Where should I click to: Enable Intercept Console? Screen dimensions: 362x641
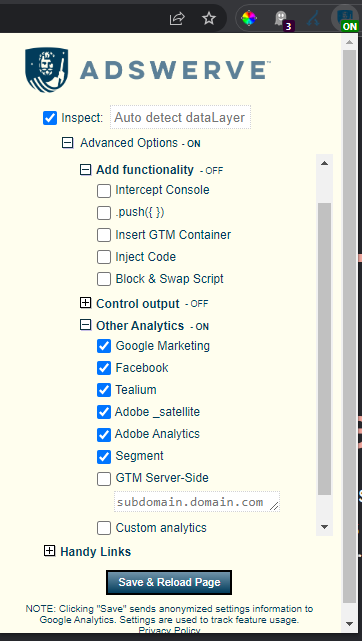[x=104, y=191]
